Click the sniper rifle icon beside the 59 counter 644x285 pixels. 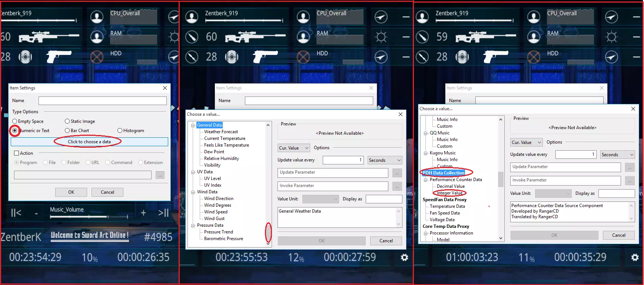(x=485, y=37)
